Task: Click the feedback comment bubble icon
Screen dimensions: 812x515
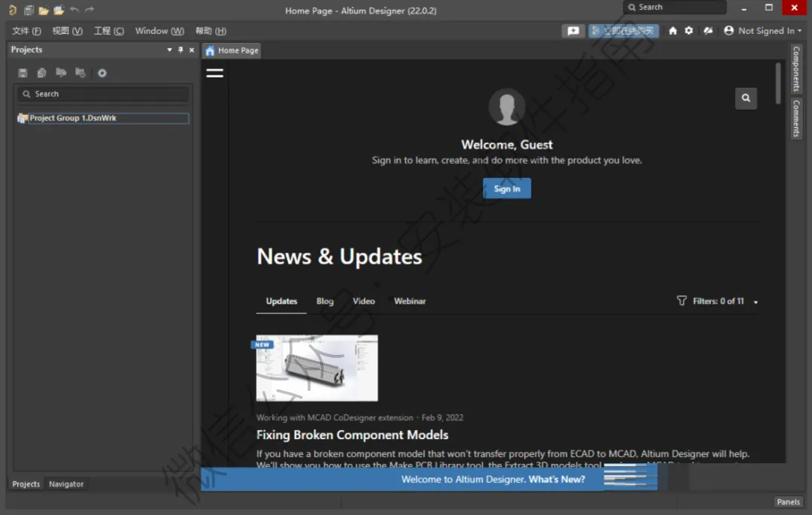Action: pos(573,31)
